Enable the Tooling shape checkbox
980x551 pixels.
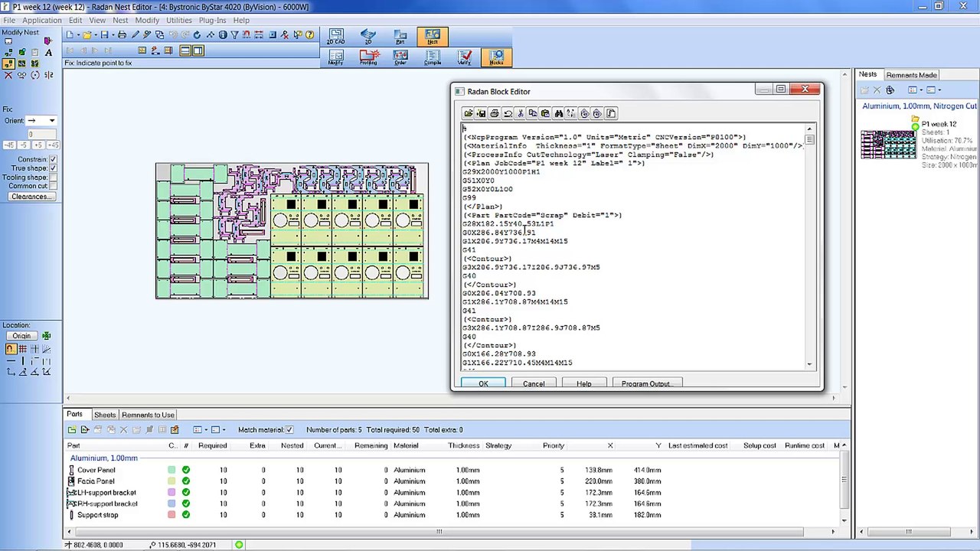(x=53, y=178)
